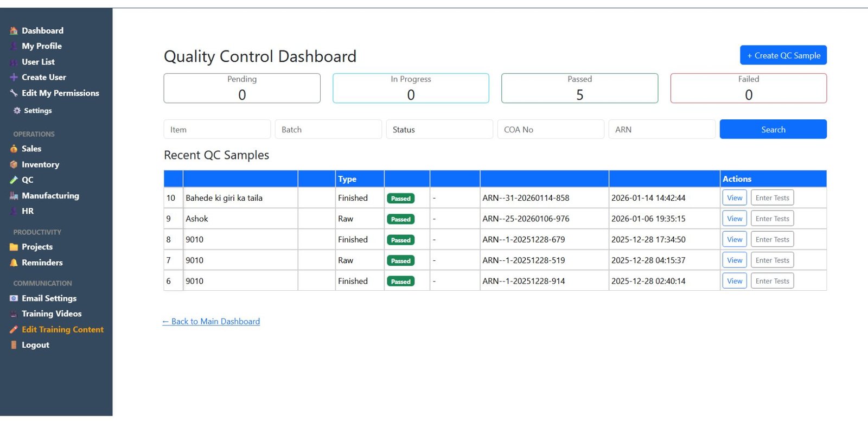Click the Inventory box icon

coord(14,164)
